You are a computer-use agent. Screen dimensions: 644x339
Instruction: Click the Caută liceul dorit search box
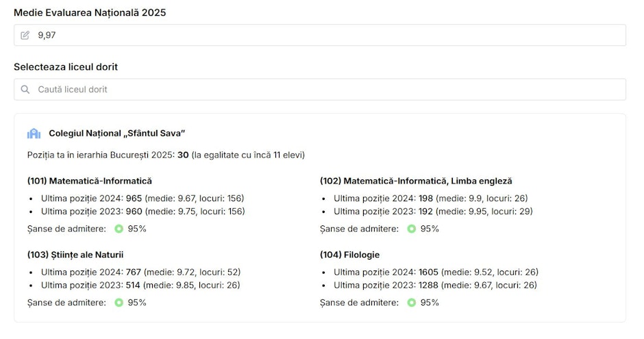pos(320,90)
